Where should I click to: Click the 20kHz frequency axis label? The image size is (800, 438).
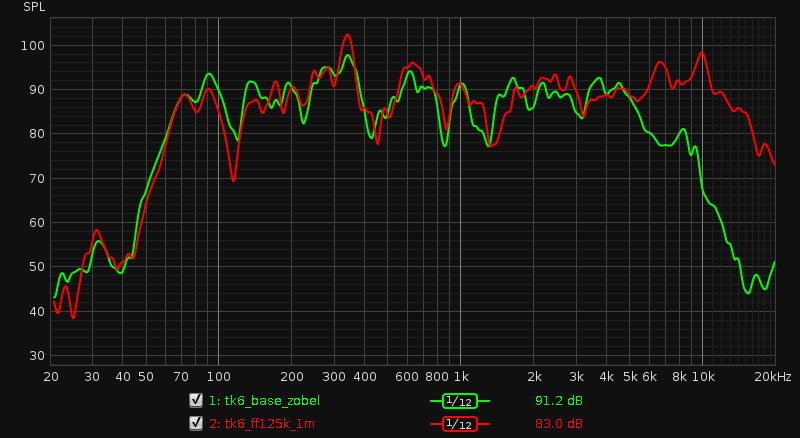tap(772, 377)
